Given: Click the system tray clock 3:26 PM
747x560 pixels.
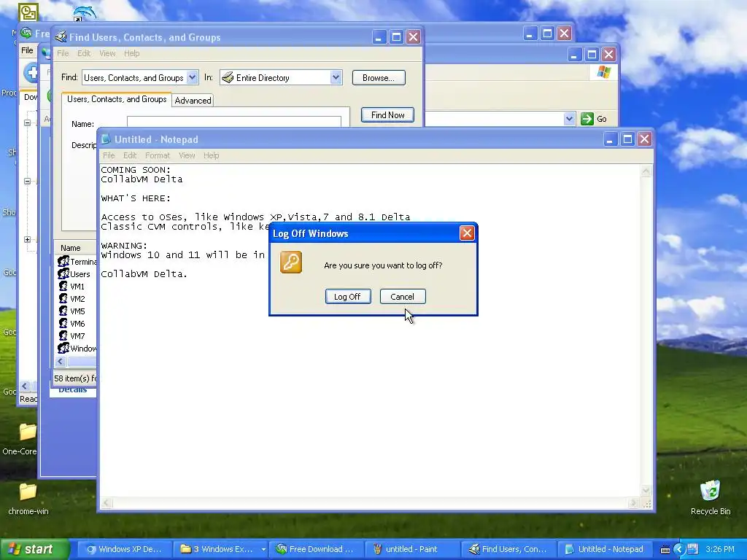Looking at the screenshot, I should (x=720, y=549).
